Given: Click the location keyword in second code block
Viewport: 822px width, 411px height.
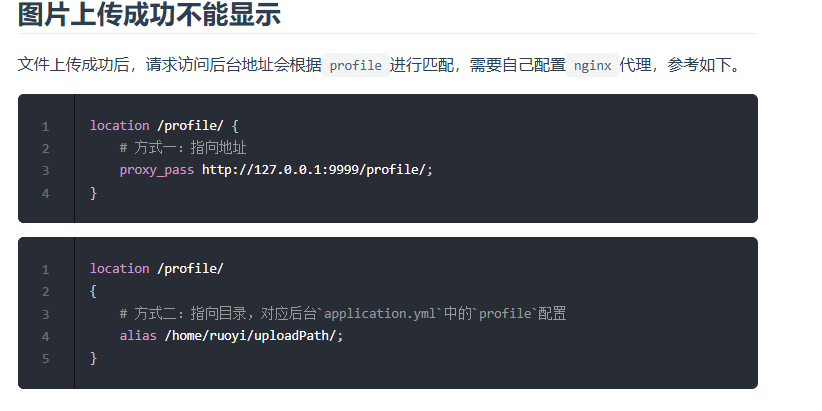Looking at the screenshot, I should coord(120,268).
